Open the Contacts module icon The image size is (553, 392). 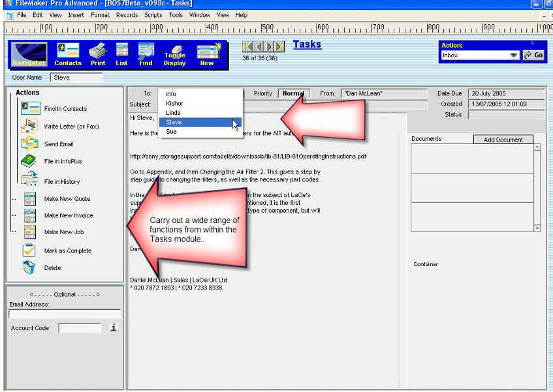[68, 55]
